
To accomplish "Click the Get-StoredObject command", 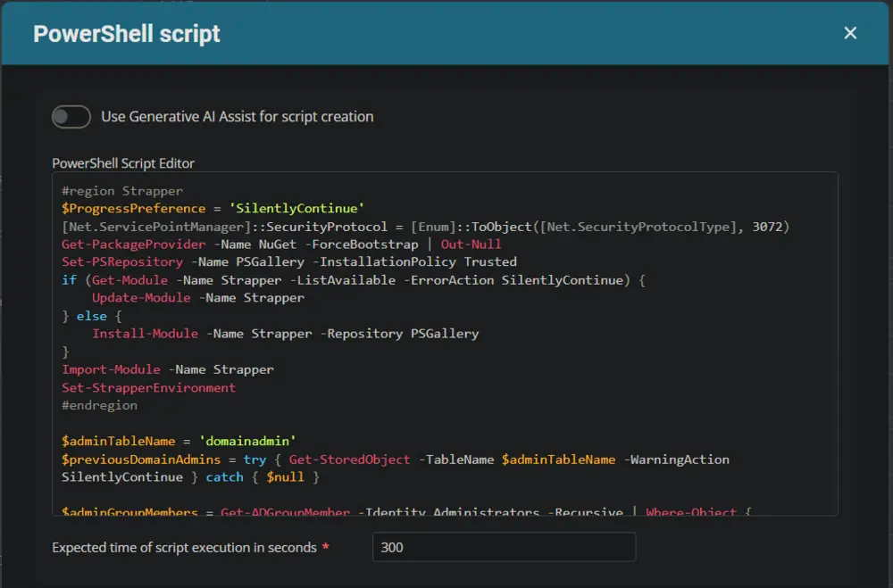I will coord(349,460).
